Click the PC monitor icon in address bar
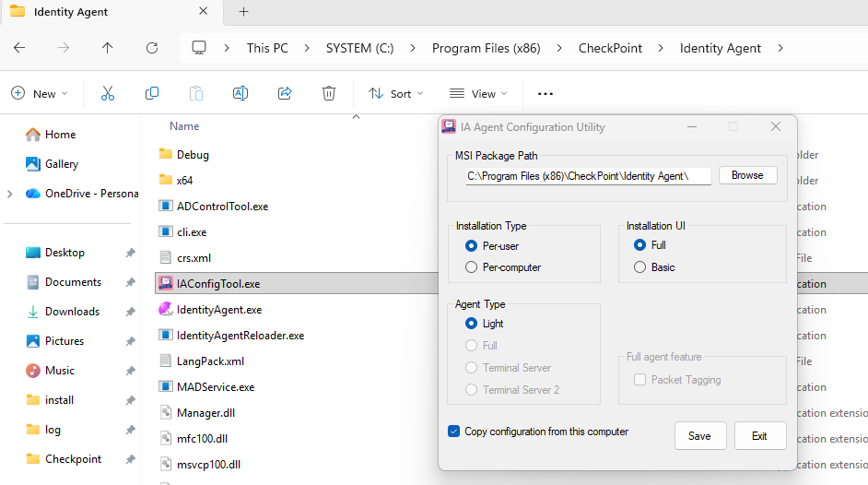868x485 pixels. tap(199, 48)
